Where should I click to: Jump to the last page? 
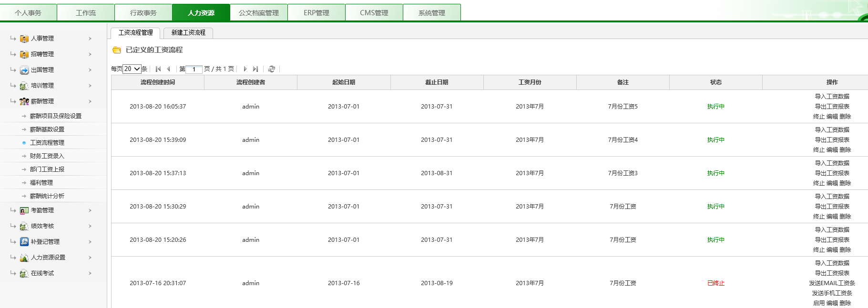(x=255, y=69)
